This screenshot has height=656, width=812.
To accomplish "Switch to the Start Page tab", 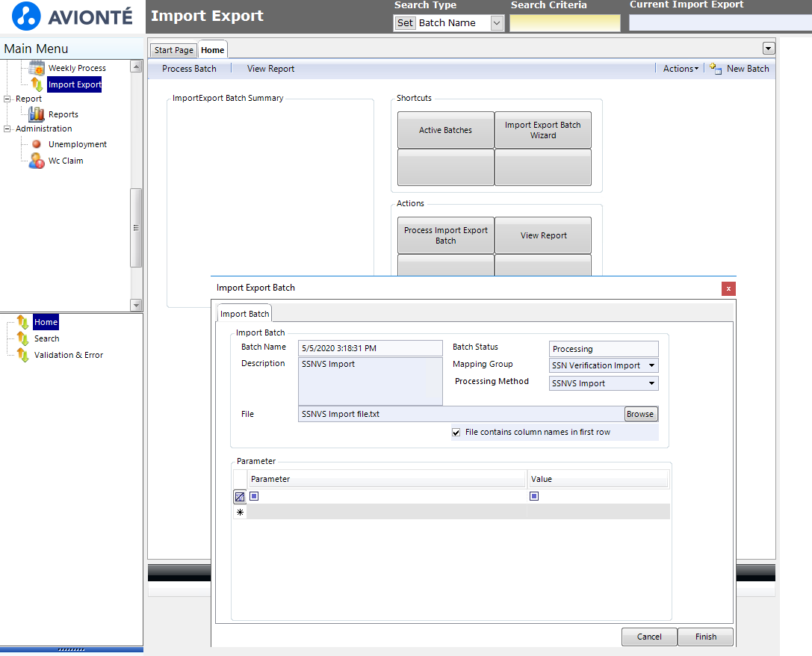I will (173, 49).
